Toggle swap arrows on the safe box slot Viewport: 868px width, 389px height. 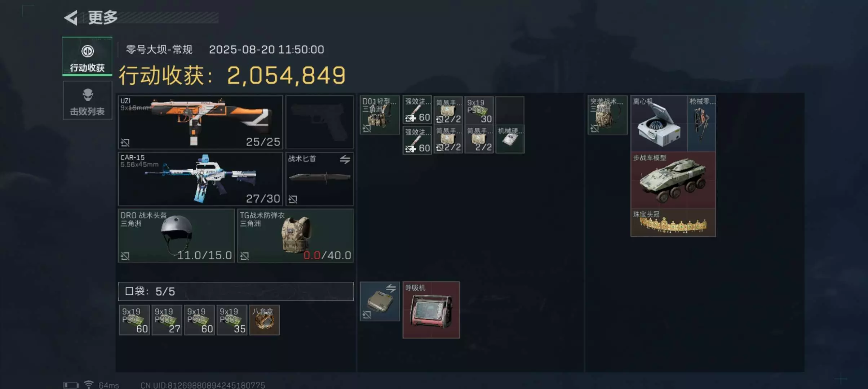(391, 288)
